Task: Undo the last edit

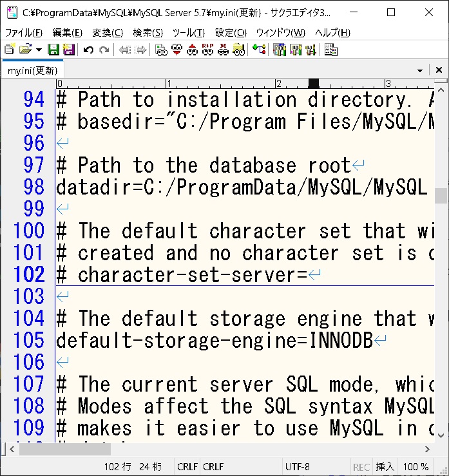Action: 88,50
